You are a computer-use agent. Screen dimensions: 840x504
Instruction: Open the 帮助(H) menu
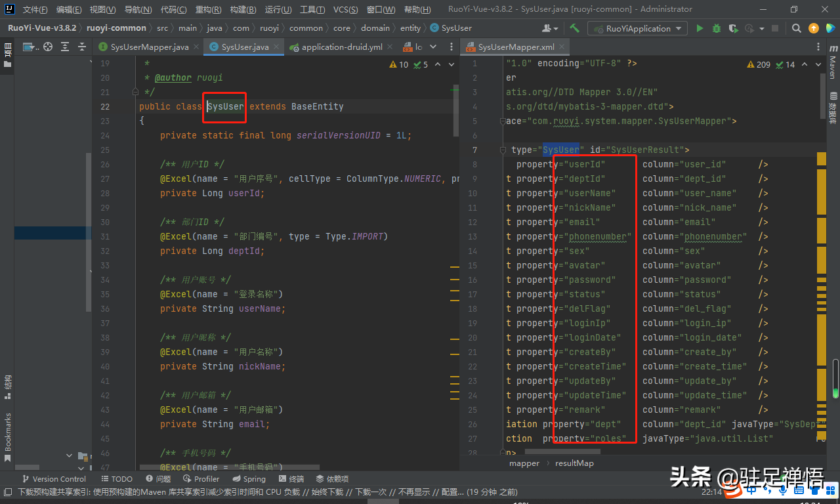417,9
